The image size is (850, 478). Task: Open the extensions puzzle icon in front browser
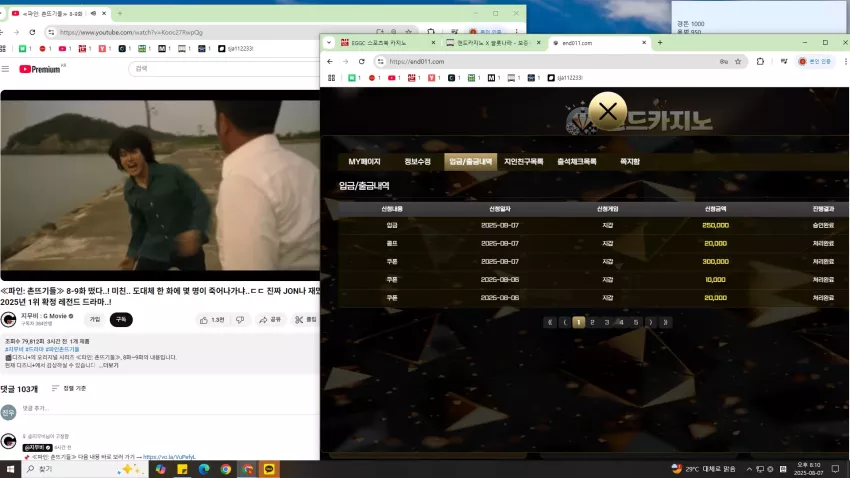[760, 62]
